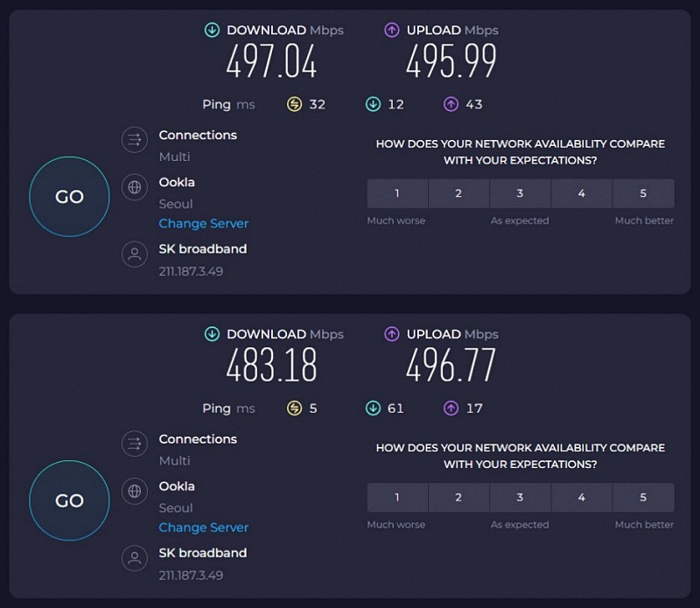Click download arrow icon beside 497.04 result
This screenshot has width=700, height=608.
tap(212, 31)
